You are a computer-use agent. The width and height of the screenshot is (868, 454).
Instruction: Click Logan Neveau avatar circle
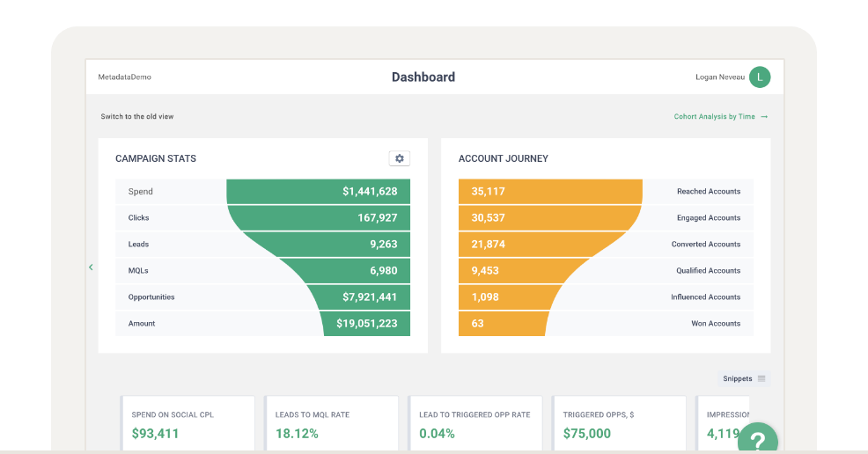(x=760, y=77)
